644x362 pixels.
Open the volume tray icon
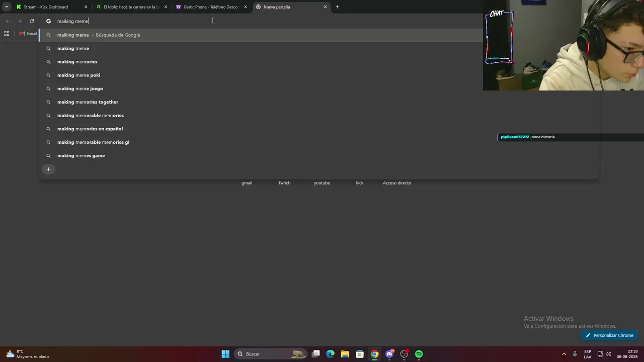point(608,354)
